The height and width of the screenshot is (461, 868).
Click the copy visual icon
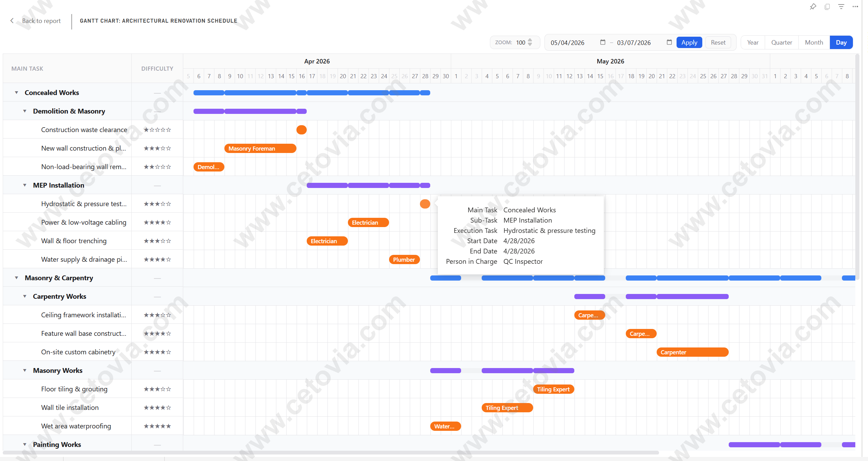tap(827, 7)
